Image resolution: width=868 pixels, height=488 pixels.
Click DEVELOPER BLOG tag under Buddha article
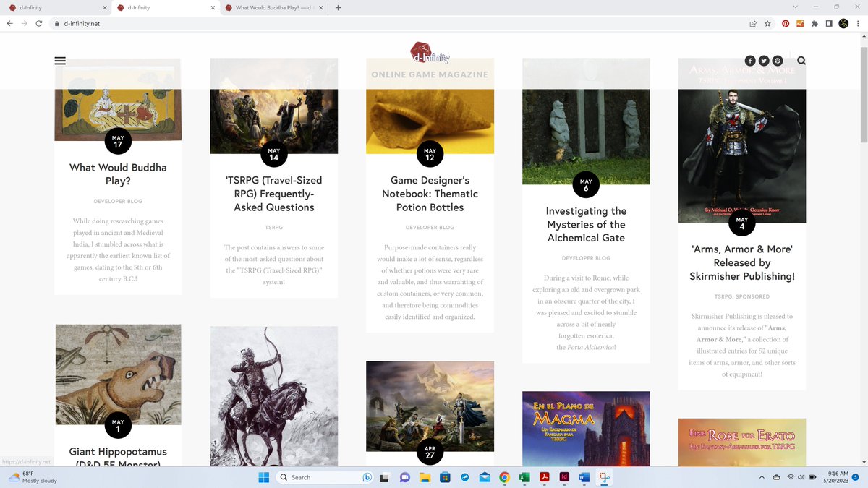118,201
